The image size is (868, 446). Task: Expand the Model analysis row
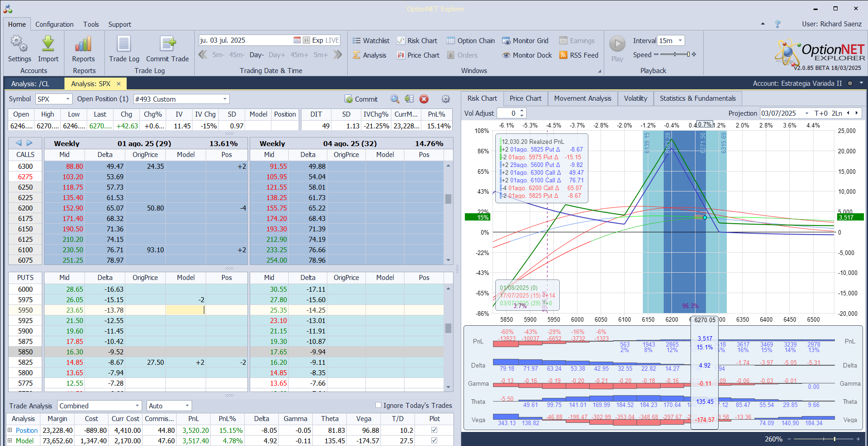(x=10, y=441)
